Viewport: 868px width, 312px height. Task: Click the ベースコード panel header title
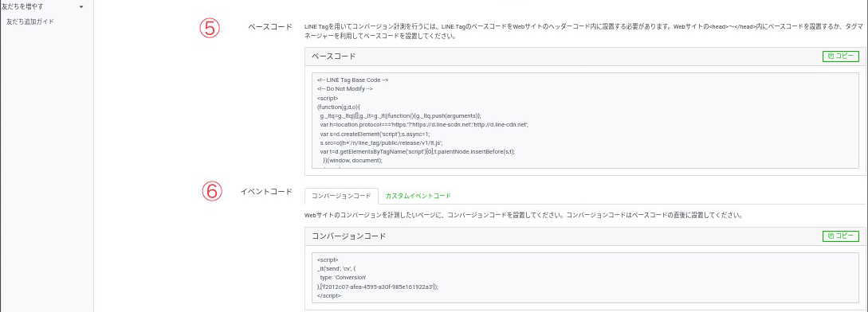[x=333, y=57]
